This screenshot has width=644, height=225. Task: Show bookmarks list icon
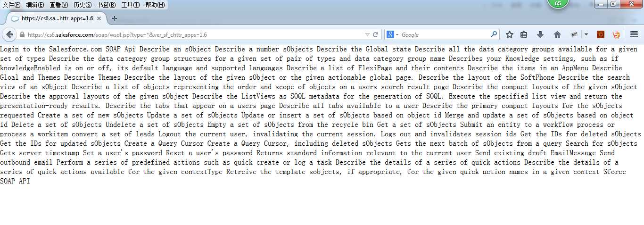[524, 34]
